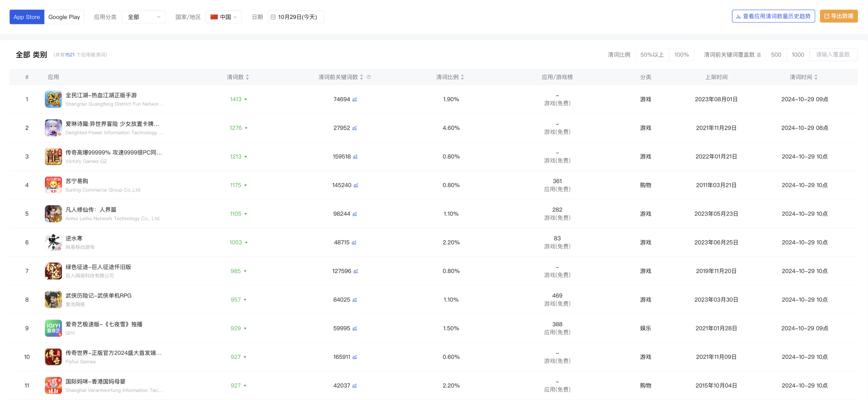Click the 逆水寒 app icon
This screenshot has width=868, height=400.
coord(53,242)
